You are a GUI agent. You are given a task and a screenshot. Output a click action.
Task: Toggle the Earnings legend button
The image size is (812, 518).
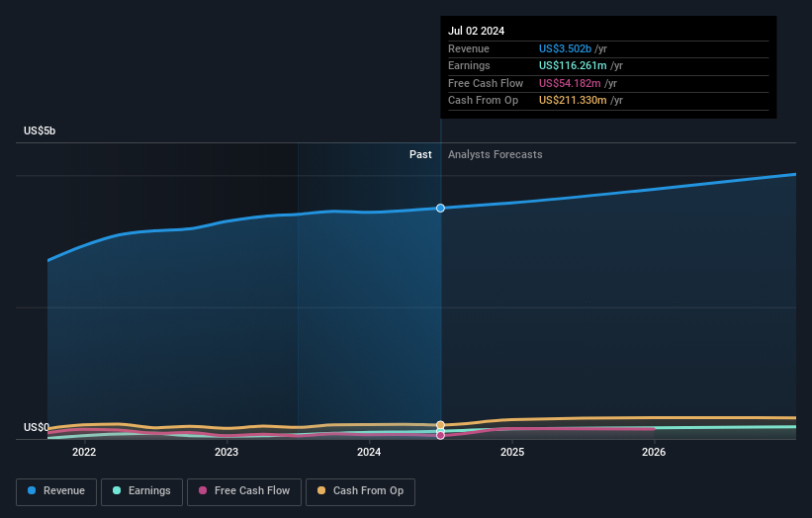tap(141, 491)
